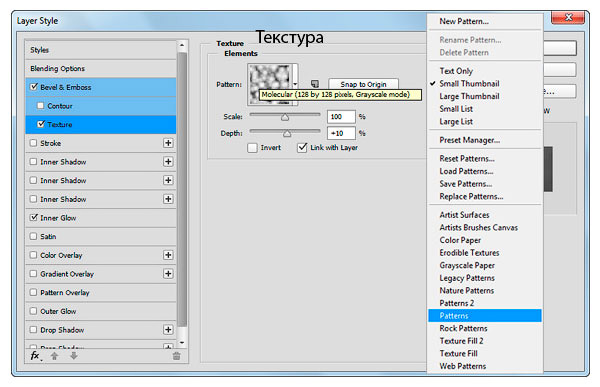Image resolution: width=600 pixels, height=387 pixels.
Task: Create new preset from current pattern icon
Action: [315, 84]
